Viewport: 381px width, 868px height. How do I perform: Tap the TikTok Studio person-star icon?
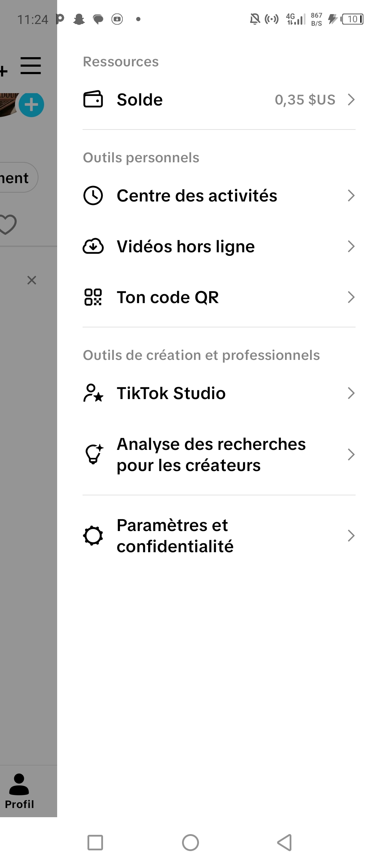click(93, 393)
